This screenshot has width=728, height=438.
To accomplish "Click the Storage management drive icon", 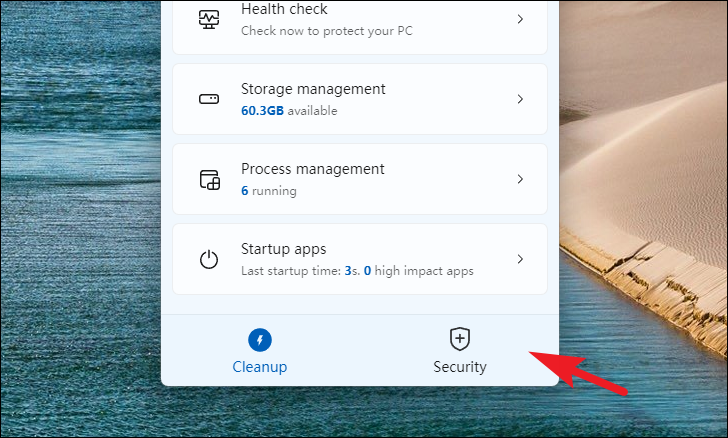I will coord(209,99).
